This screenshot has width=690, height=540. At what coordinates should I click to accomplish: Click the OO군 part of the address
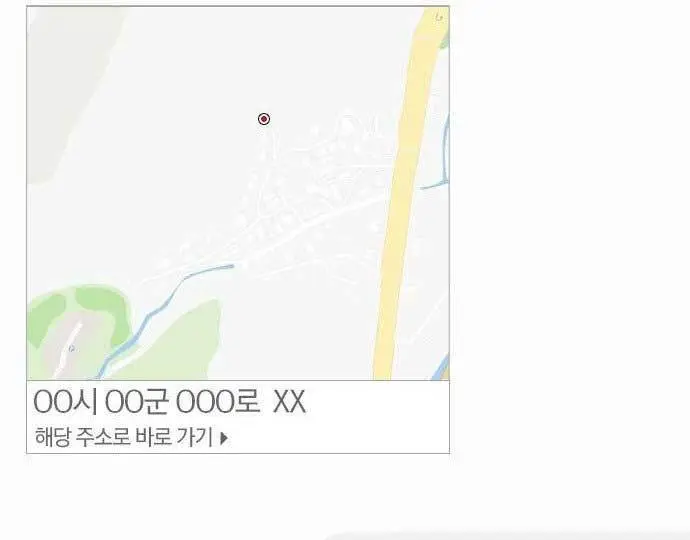pyautogui.click(x=136, y=402)
